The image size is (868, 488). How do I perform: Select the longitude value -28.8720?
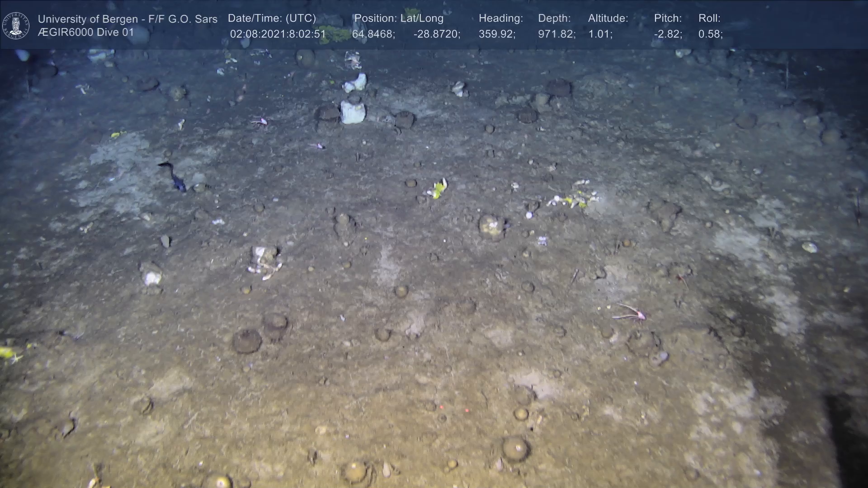click(x=436, y=34)
